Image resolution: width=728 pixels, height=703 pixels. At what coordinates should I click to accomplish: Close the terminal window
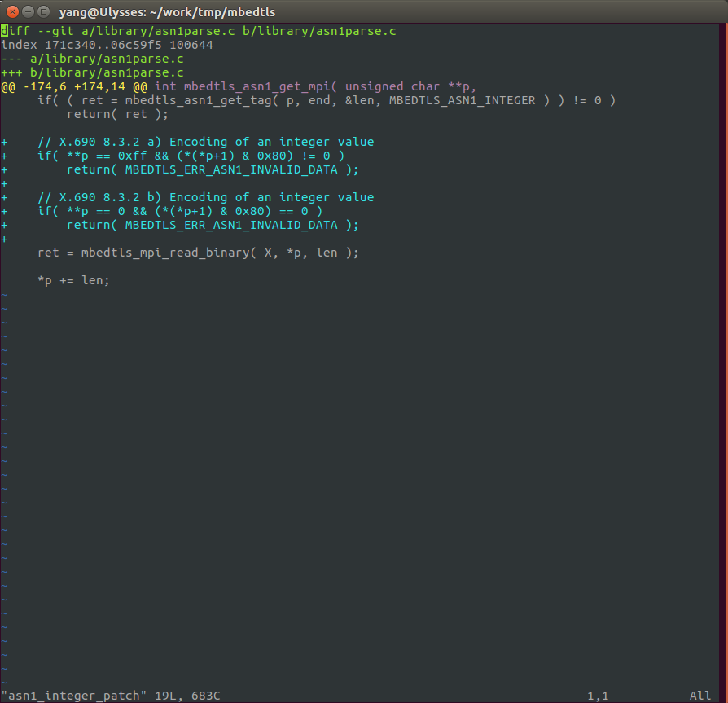click(x=12, y=11)
